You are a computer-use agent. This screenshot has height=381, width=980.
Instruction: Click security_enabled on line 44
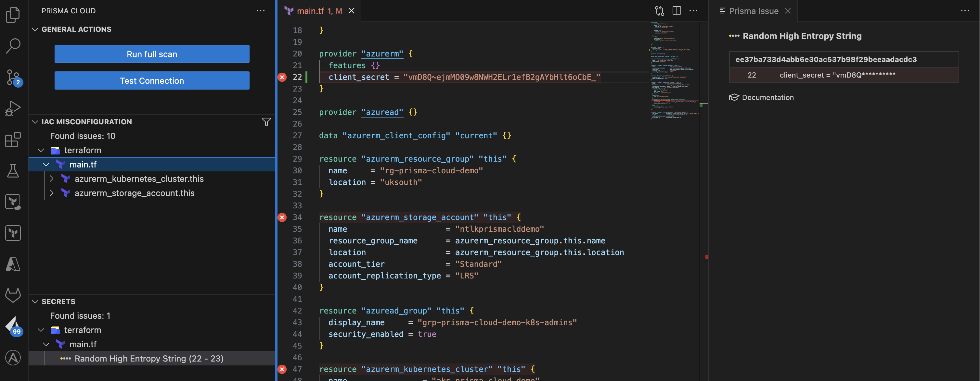(366, 334)
